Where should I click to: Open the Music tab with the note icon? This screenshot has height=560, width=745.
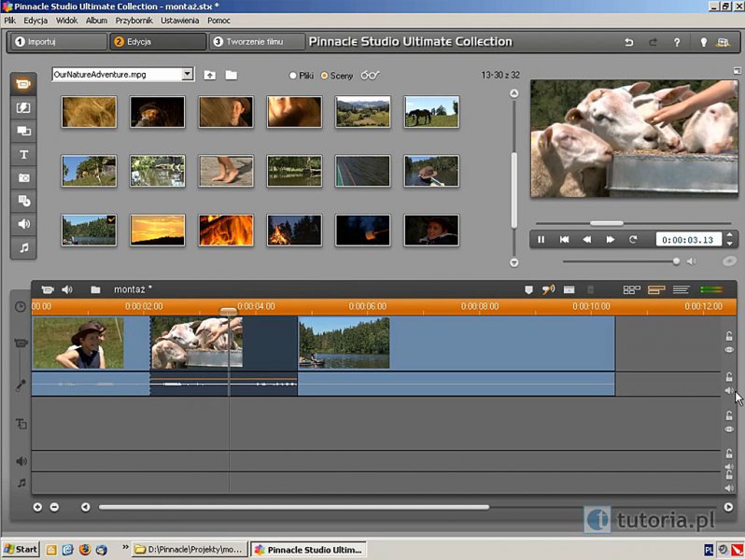[x=23, y=247]
